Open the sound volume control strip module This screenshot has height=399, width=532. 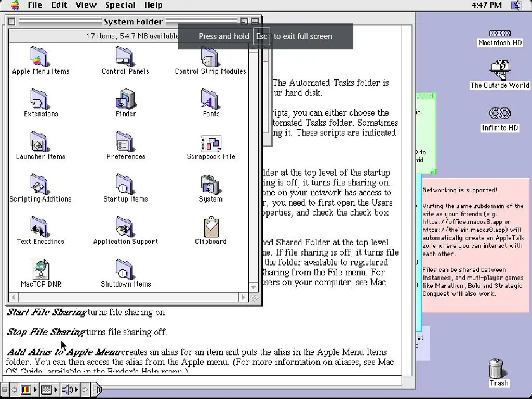[70, 390]
